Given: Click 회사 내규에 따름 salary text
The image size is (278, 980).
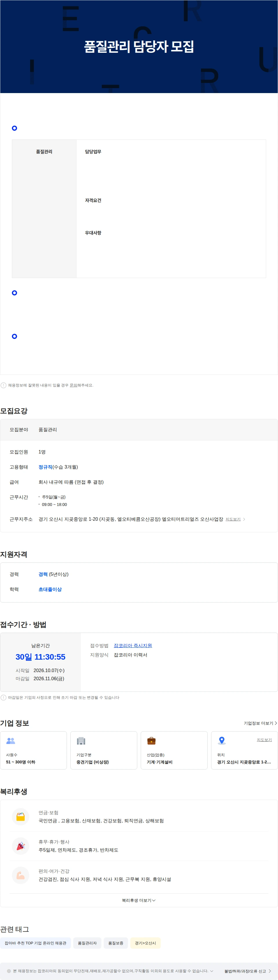Looking at the screenshot, I should click(71, 482).
